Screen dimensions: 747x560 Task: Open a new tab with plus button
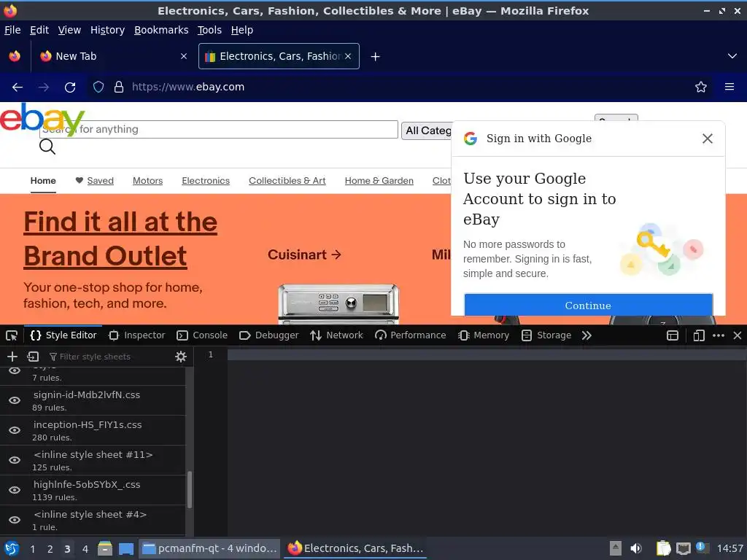[x=376, y=57]
